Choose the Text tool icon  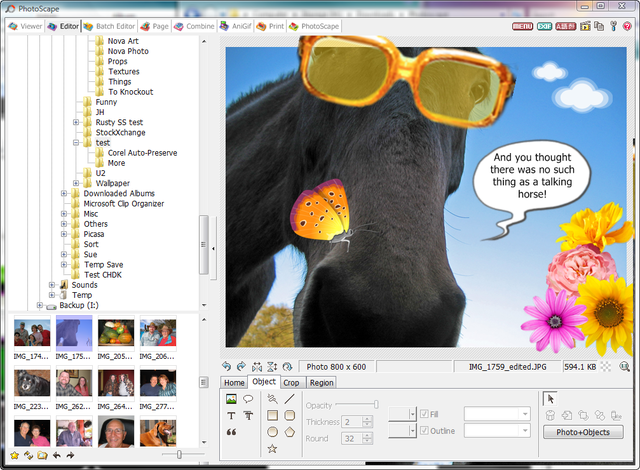(x=231, y=415)
